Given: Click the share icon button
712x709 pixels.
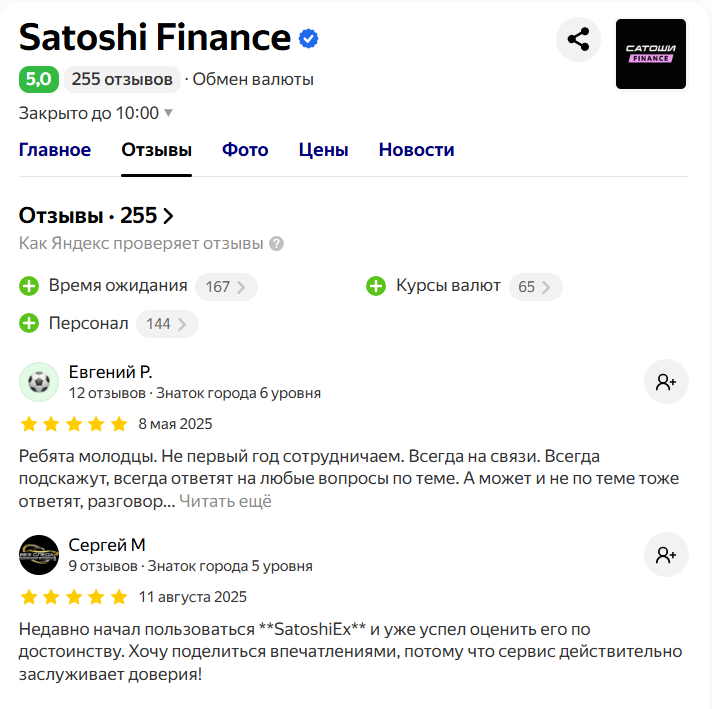Looking at the screenshot, I should point(578,40).
